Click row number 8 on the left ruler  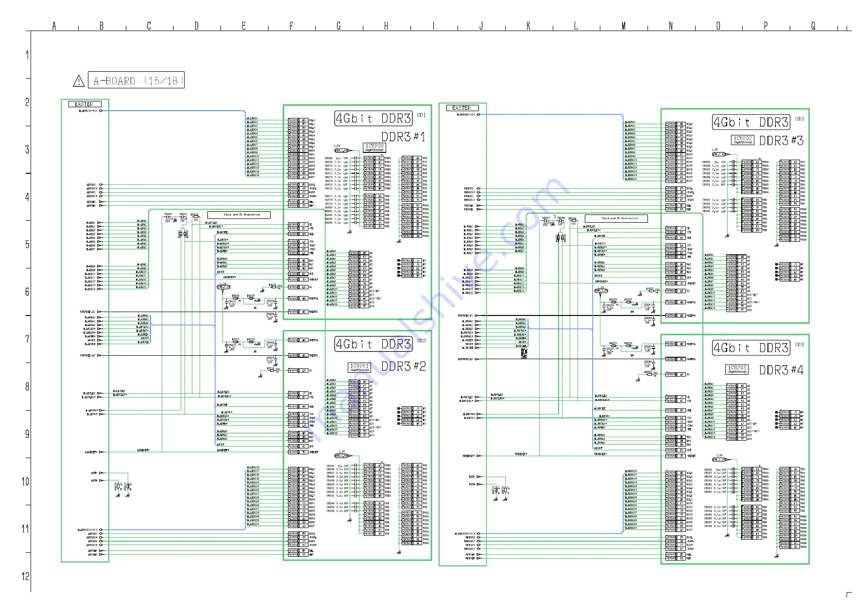[27, 387]
